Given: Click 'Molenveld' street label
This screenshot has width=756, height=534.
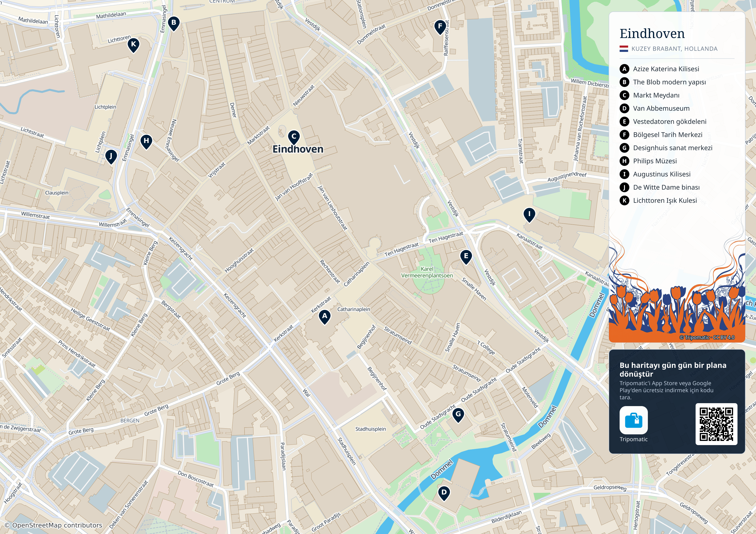Looking at the screenshot, I should click(x=530, y=397).
